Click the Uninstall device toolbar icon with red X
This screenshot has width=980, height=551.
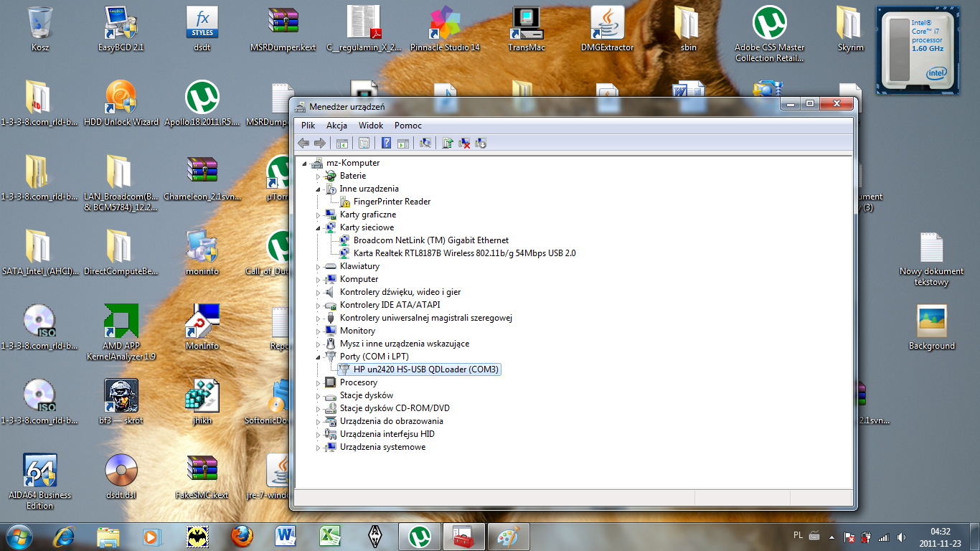465,143
